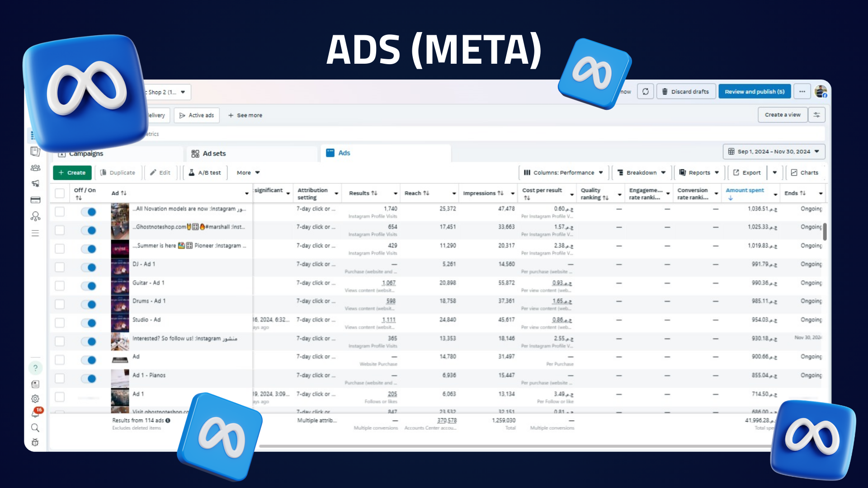868x488 pixels.
Task: Click the customize view sliders icon
Action: coord(817,115)
